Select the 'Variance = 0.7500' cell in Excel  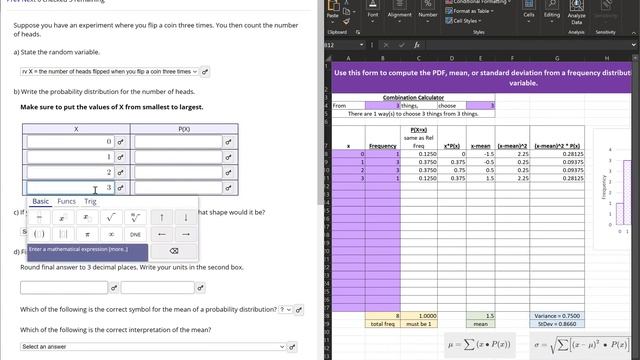tap(557, 316)
